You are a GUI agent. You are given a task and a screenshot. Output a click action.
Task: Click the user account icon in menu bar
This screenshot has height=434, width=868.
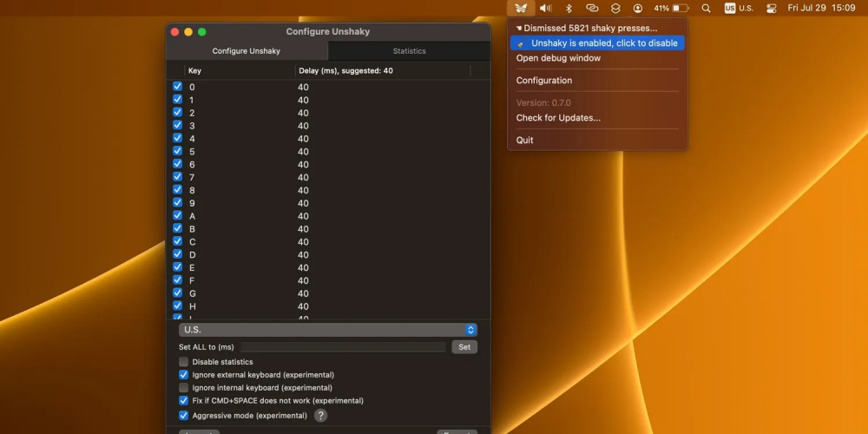638,8
